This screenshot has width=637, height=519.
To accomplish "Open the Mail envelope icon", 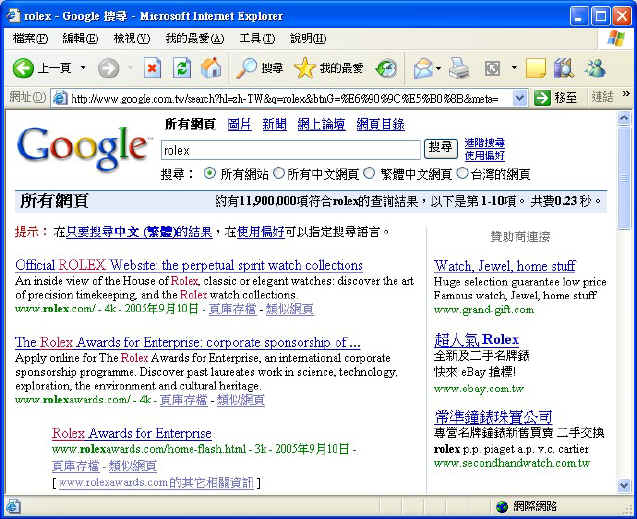I will pos(423,68).
